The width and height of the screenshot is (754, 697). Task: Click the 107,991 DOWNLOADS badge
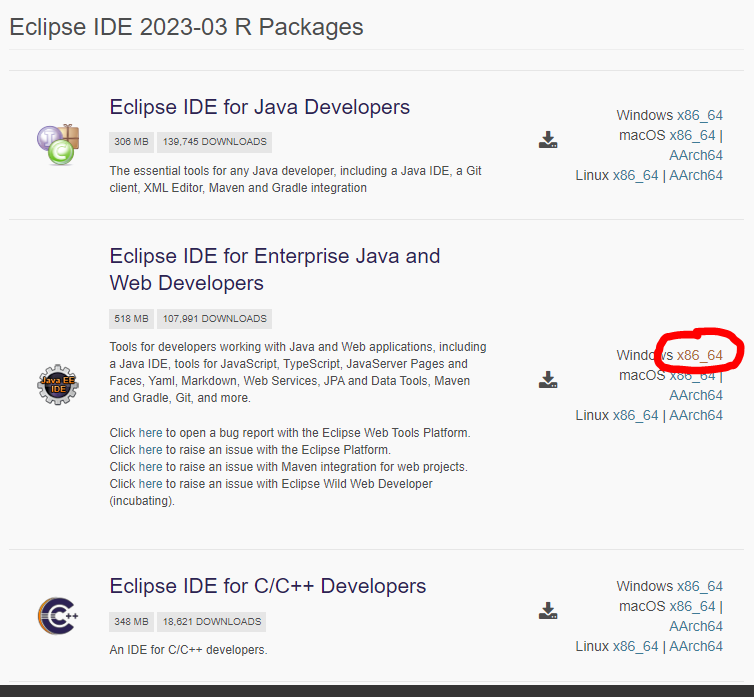(214, 319)
